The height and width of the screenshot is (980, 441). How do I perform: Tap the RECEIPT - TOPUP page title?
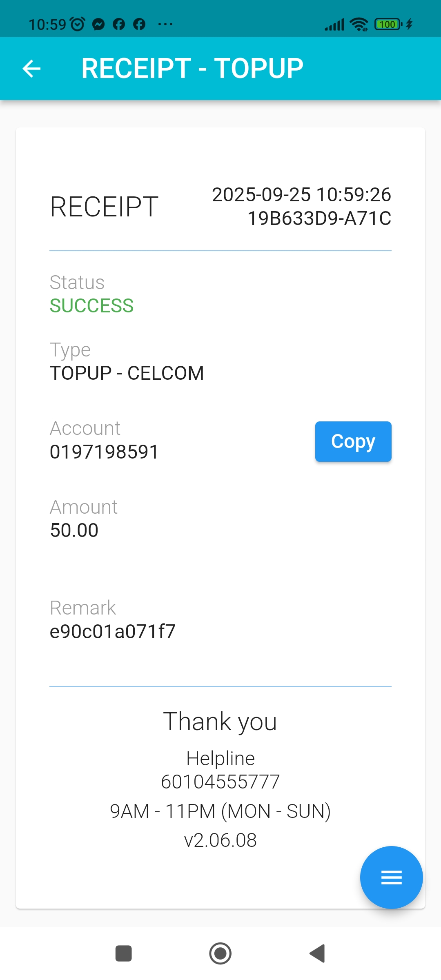coord(192,68)
